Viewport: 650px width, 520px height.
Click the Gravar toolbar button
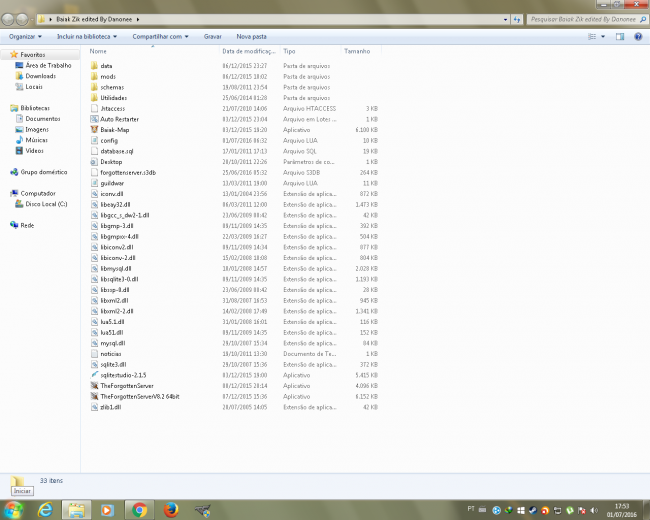coord(213,36)
